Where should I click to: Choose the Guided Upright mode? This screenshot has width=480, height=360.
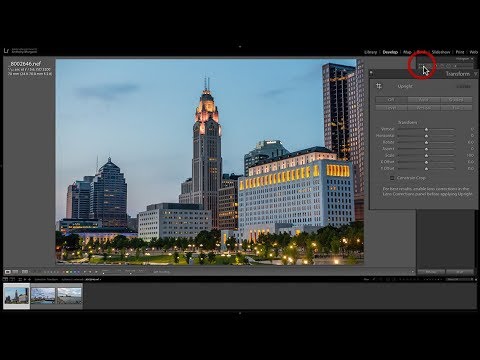pyautogui.click(x=456, y=99)
